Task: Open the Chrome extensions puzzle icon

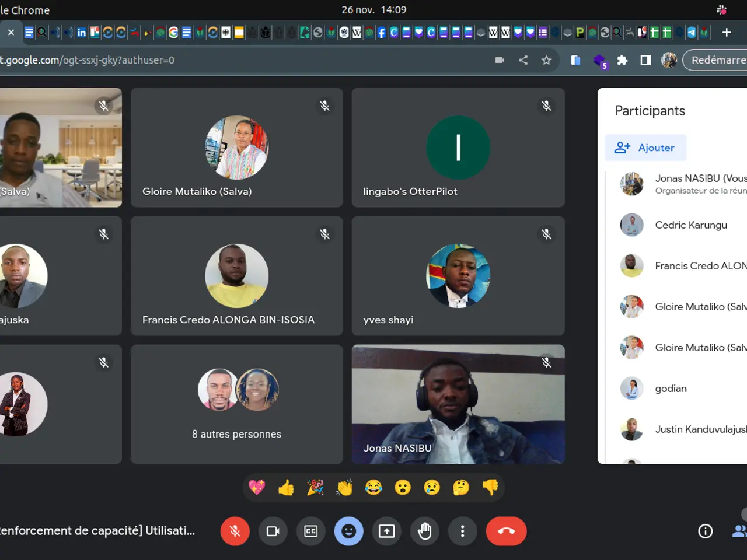Action: point(622,60)
